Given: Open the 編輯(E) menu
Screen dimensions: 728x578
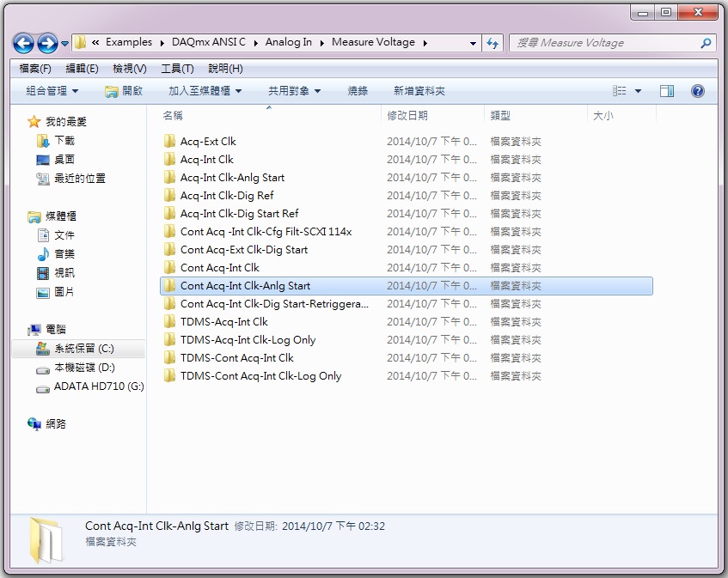Looking at the screenshot, I should coord(82,69).
